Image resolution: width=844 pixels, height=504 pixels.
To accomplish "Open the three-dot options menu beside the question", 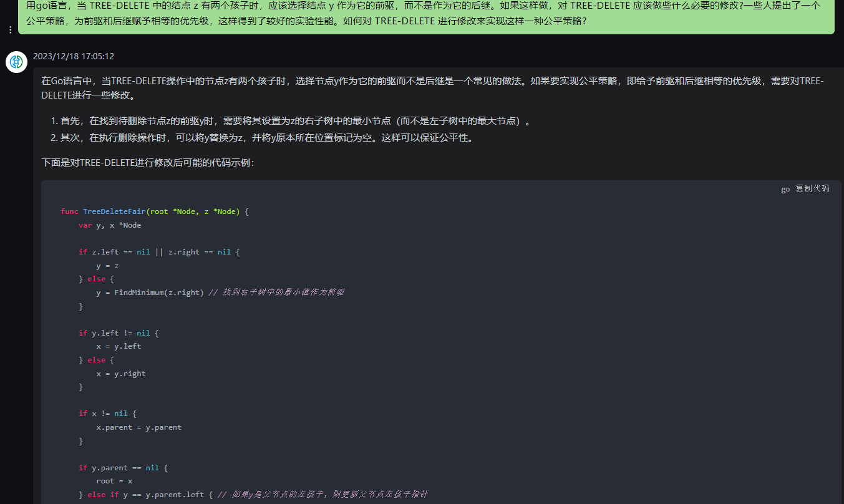I will (x=10, y=29).
